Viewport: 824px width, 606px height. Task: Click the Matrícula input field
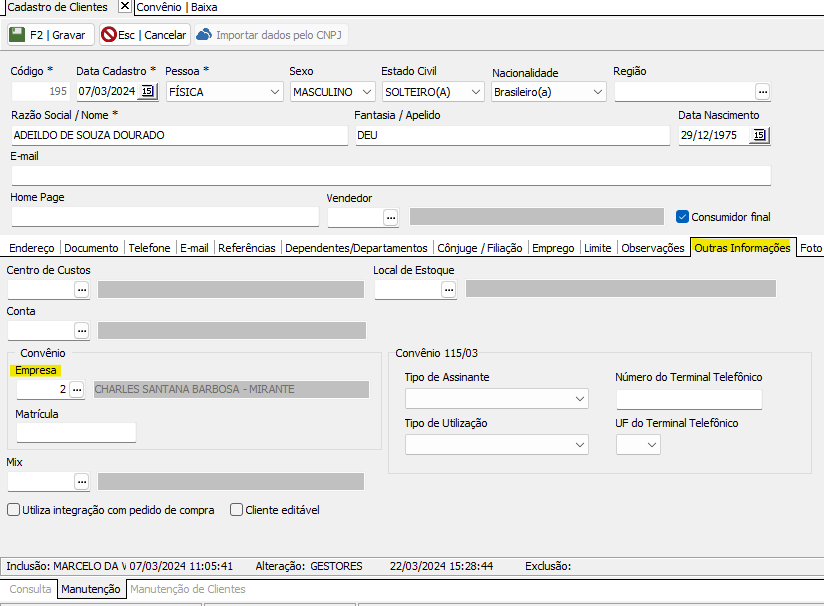point(76,433)
